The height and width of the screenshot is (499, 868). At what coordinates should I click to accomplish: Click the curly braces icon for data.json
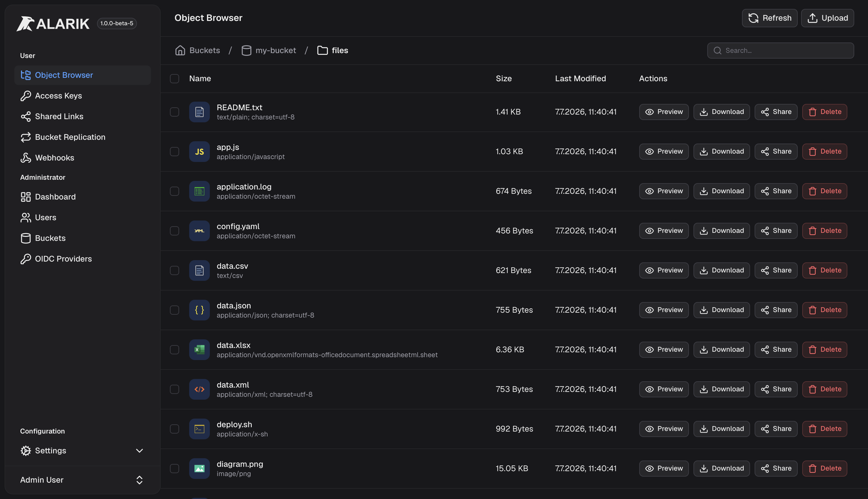199,310
